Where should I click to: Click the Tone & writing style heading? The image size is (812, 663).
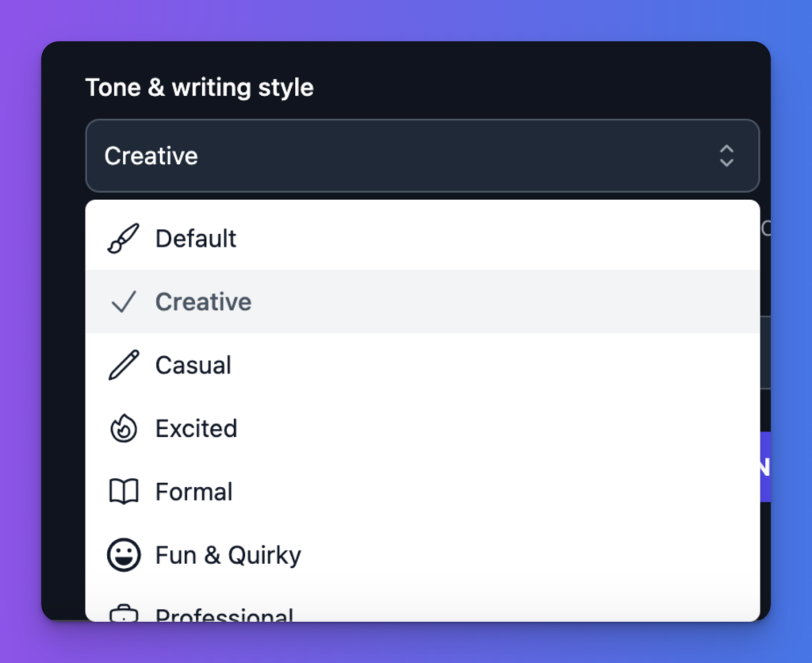199,87
